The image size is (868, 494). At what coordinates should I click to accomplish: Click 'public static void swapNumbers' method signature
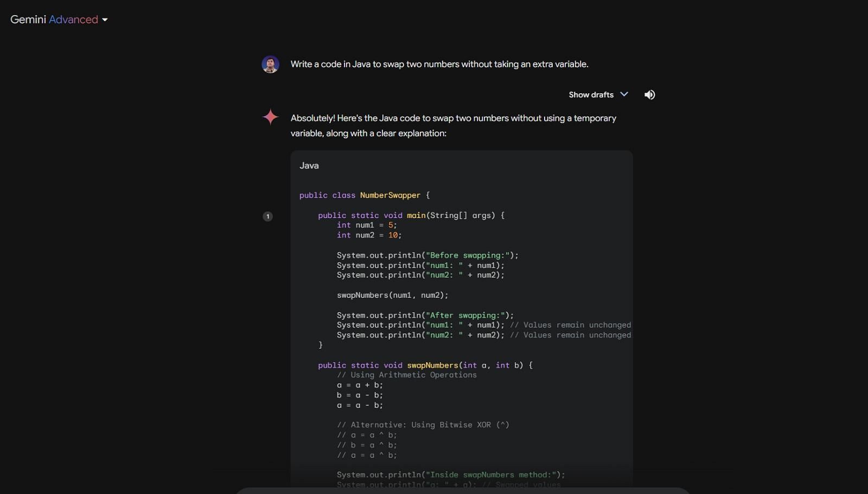pos(425,365)
